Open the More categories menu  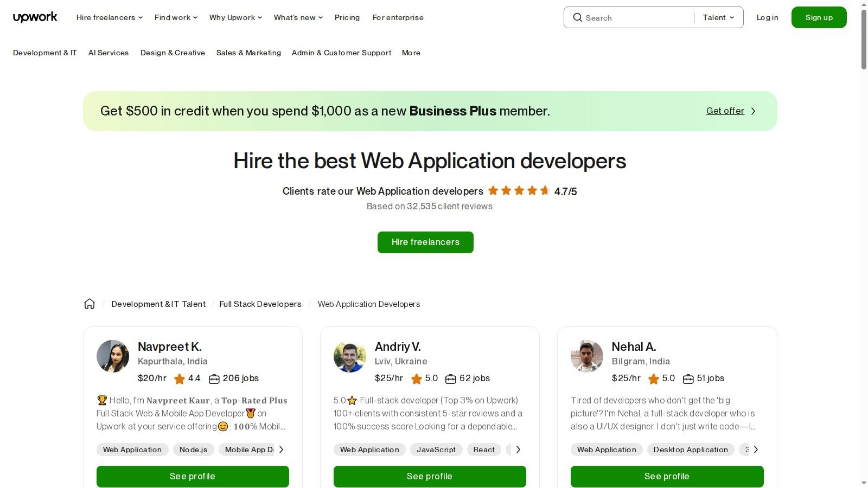coord(411,53)
